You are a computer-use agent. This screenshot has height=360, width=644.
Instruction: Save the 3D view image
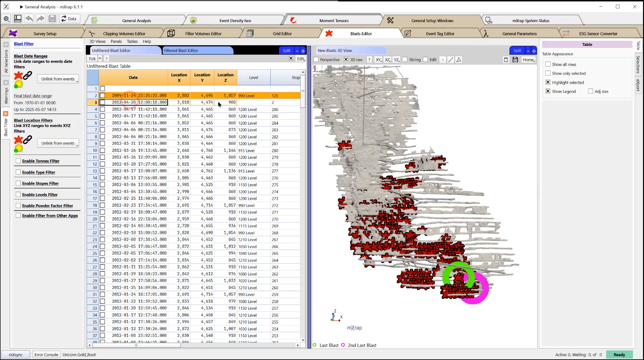click(x=516, y=60)
